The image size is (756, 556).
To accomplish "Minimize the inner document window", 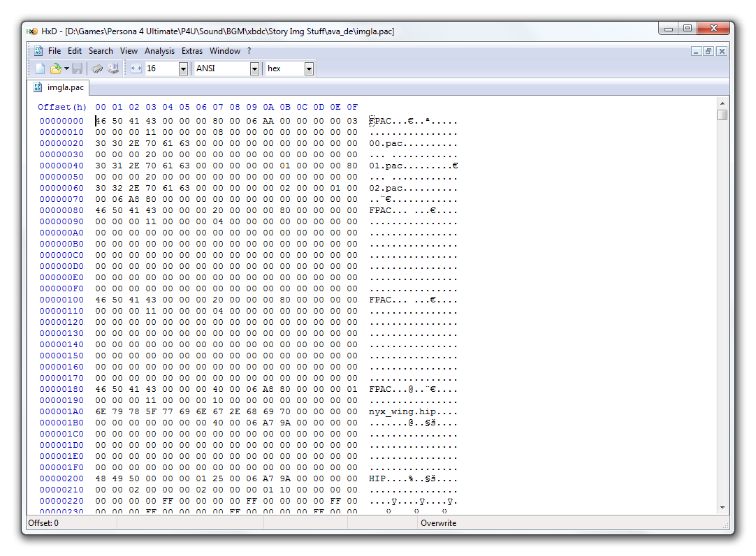I will (x=696, y=51).
